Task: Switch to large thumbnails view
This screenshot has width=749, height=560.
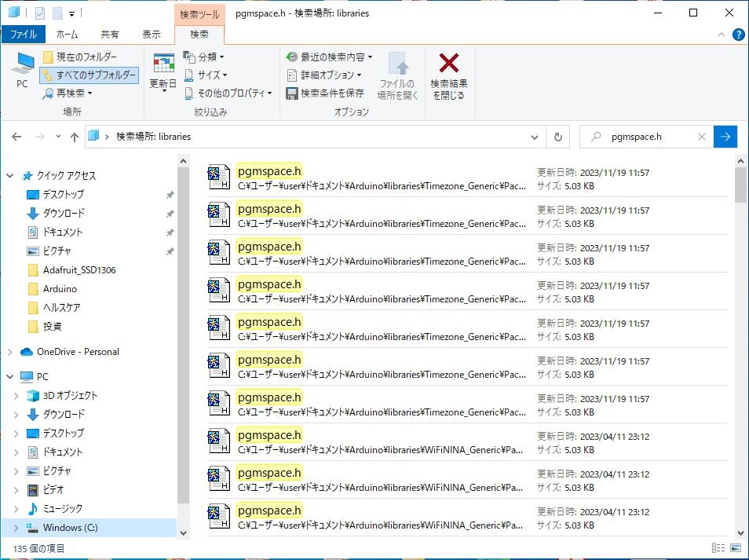Action: 736,548
